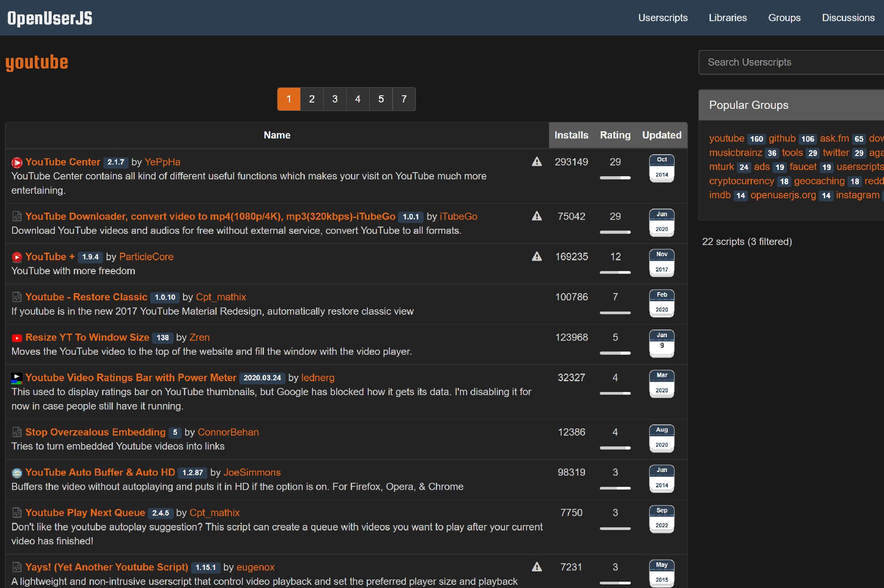884x588 pixels.
Task: Open the Userscripts navigation item
Action: coord(663,18)
